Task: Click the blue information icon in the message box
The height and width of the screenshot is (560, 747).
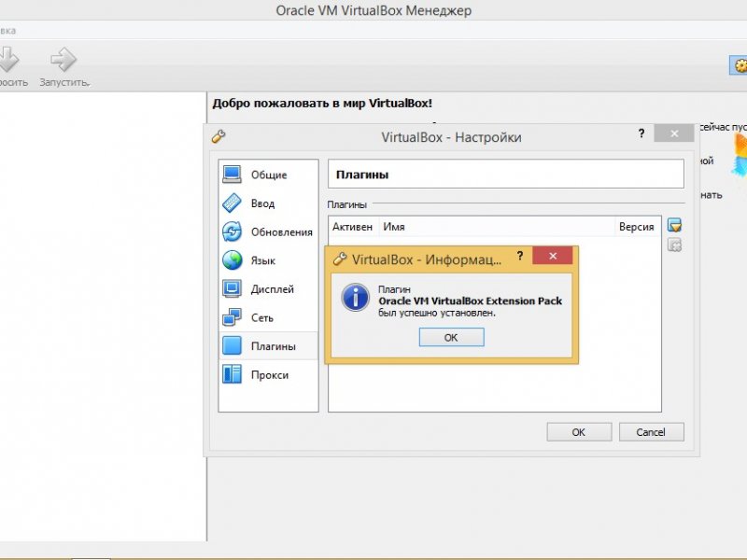Action: click(x=355, y=297)
